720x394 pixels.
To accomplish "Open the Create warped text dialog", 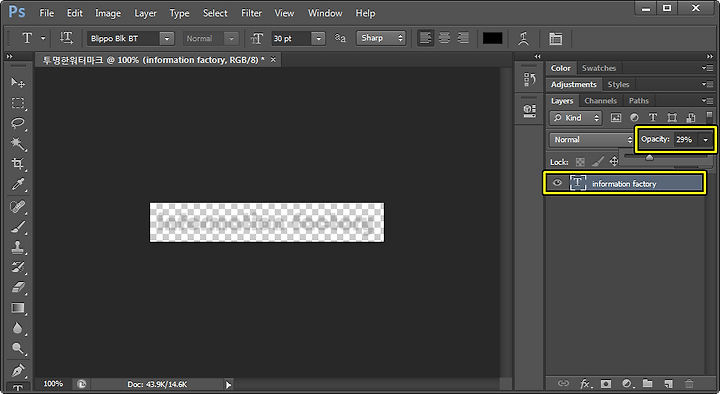I will click(x=523, y=39).
